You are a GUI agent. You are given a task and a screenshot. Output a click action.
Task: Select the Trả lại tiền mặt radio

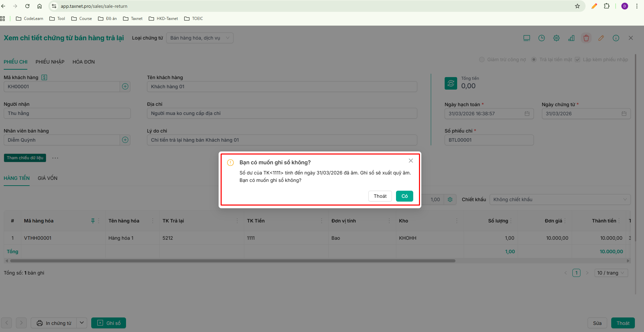pos(534,60)
